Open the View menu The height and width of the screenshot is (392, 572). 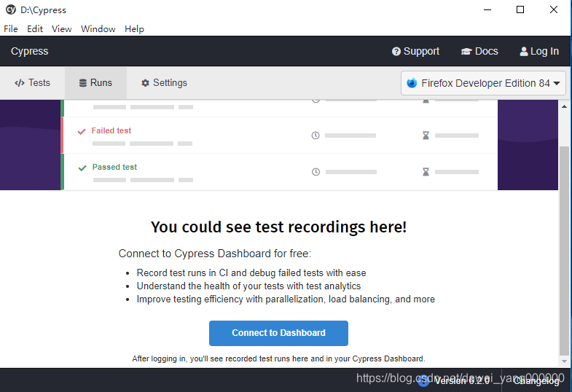[61, 29]
